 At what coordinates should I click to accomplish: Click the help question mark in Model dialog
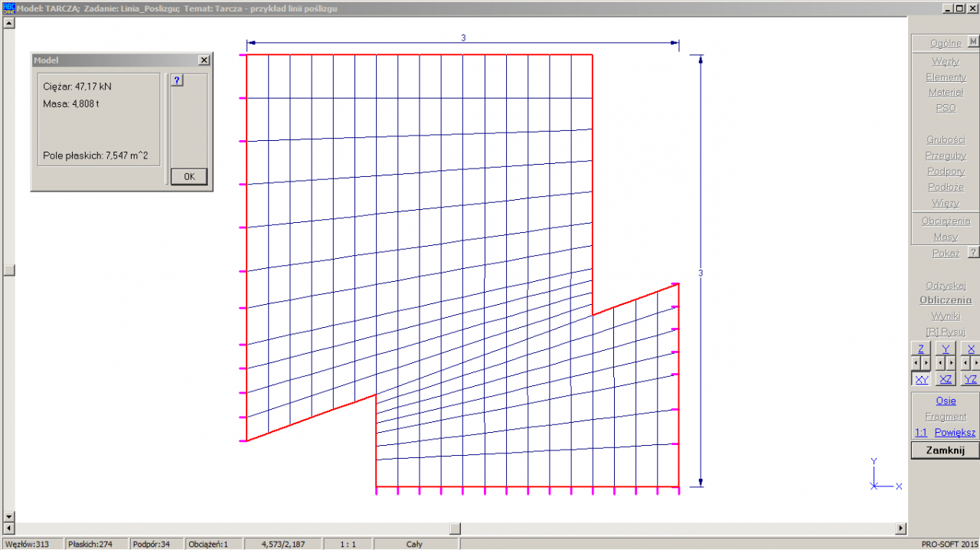coord(177,80)
